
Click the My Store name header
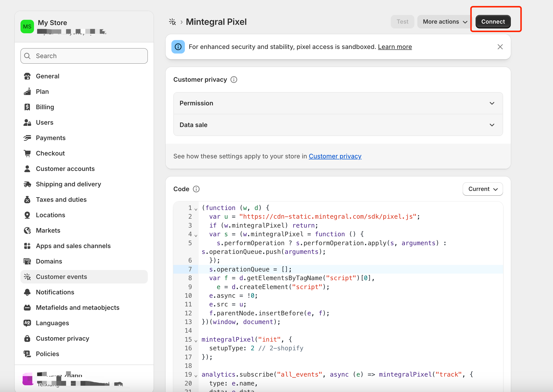pyautogui.click(x=52, y=23)
